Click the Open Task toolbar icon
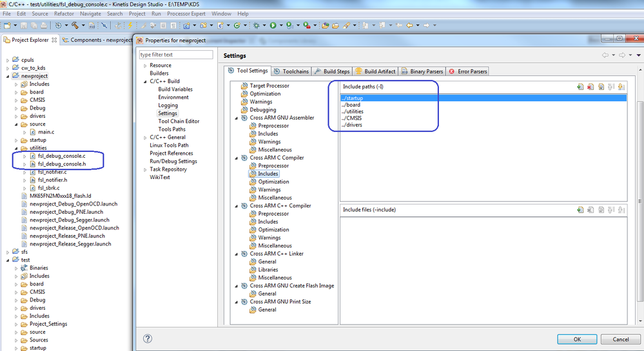 point(335,26)
